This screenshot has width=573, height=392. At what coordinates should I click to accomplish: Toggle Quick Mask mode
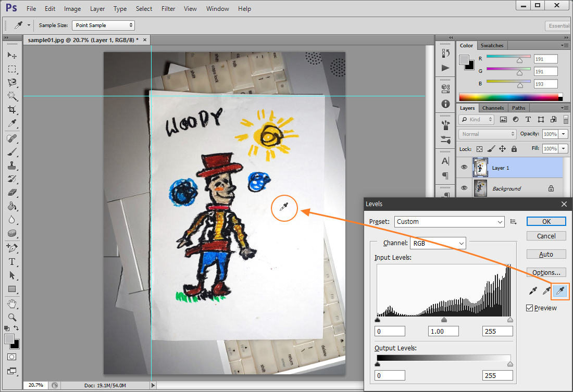pyautogui.click(x=11, y=357)
